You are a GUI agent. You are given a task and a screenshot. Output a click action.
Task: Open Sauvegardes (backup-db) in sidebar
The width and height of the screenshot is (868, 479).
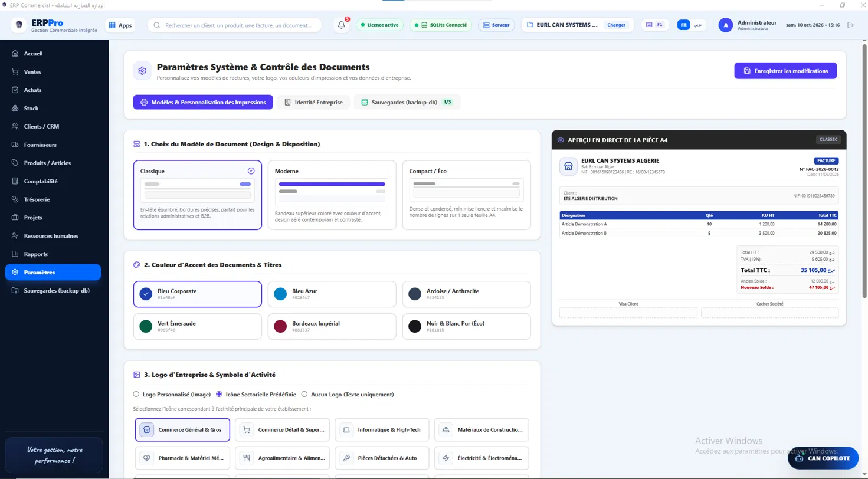[x=53, y=291]
